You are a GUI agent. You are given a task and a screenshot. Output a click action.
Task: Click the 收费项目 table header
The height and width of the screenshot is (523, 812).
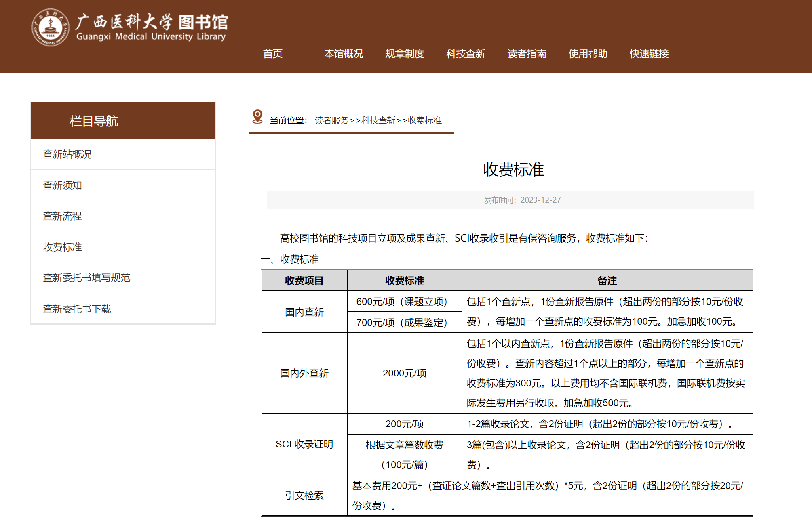coord(304,281)
